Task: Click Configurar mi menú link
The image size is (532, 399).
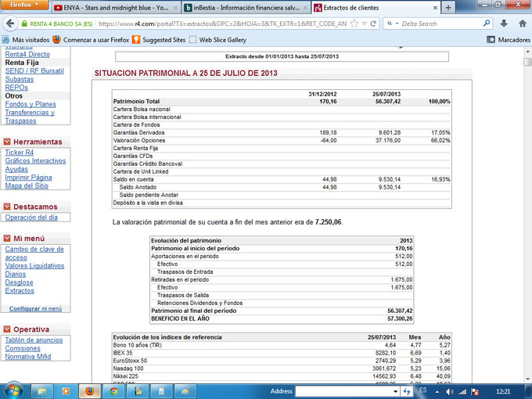Action: tap(34, 309)
